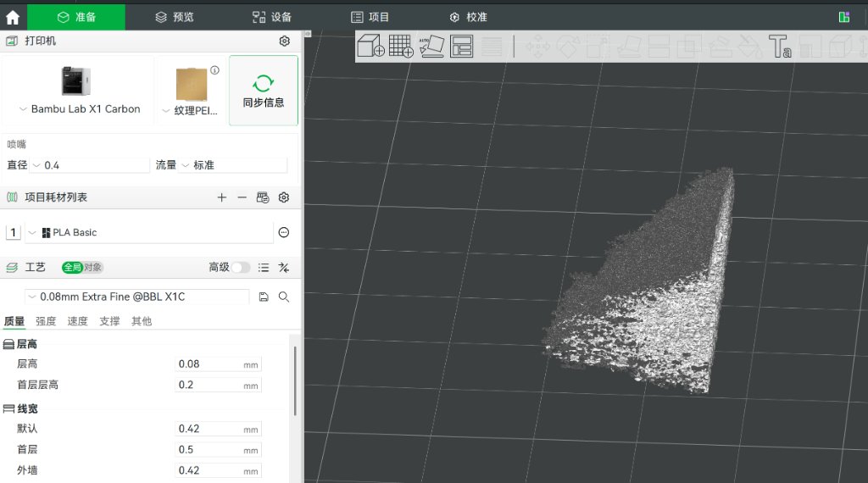Click the 首层 line width 0.5 field
Screen dimensions: 868x483
point(218,450)
